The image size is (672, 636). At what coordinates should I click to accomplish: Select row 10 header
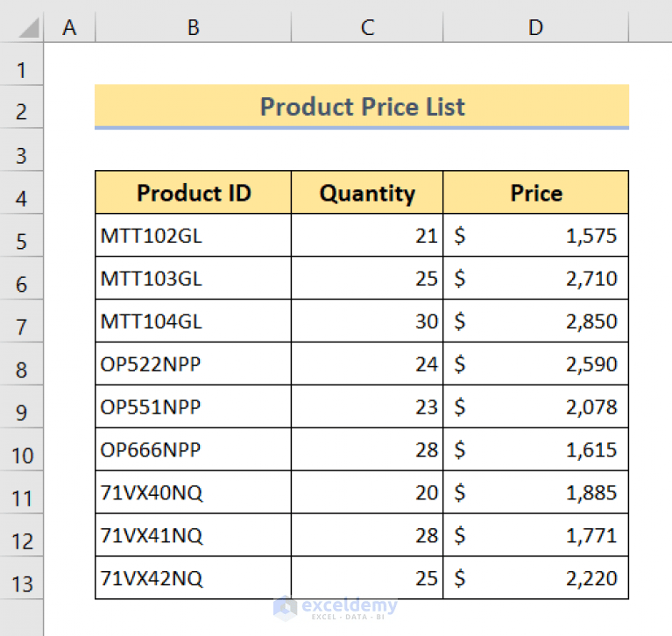[21, 449]
